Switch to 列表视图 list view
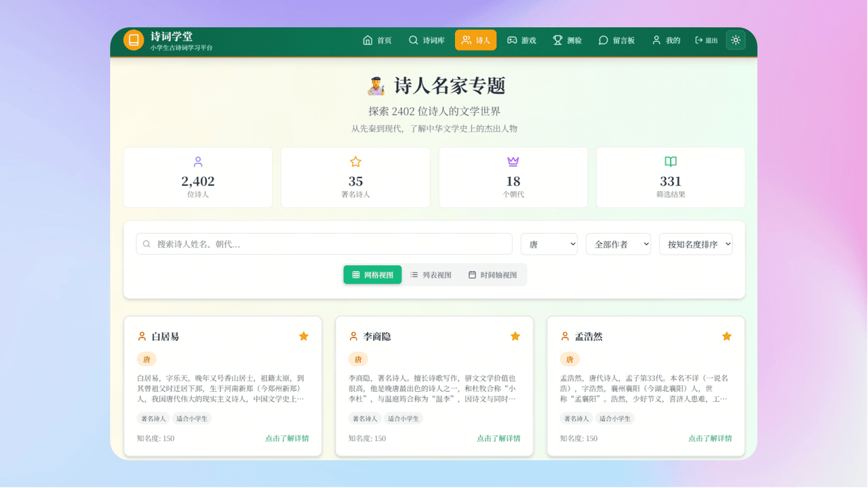868x488 pixels. click(431, 274)
